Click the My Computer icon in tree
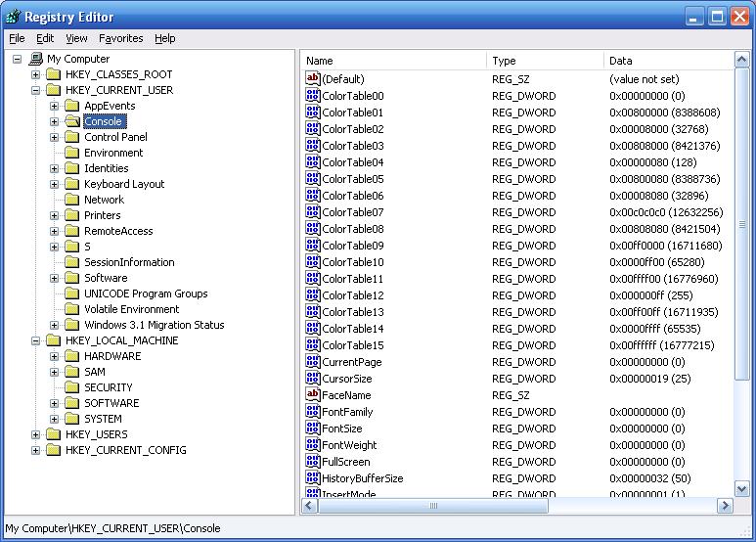 point(35,59)
